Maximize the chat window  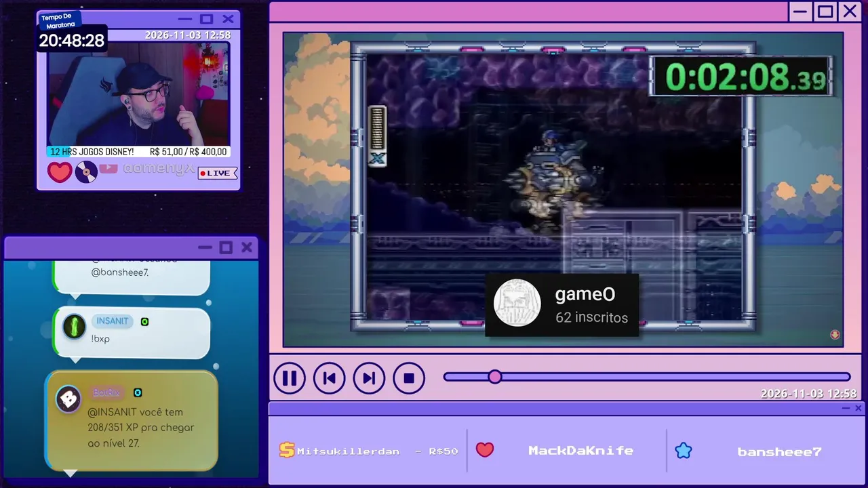[x=226, y=247]
